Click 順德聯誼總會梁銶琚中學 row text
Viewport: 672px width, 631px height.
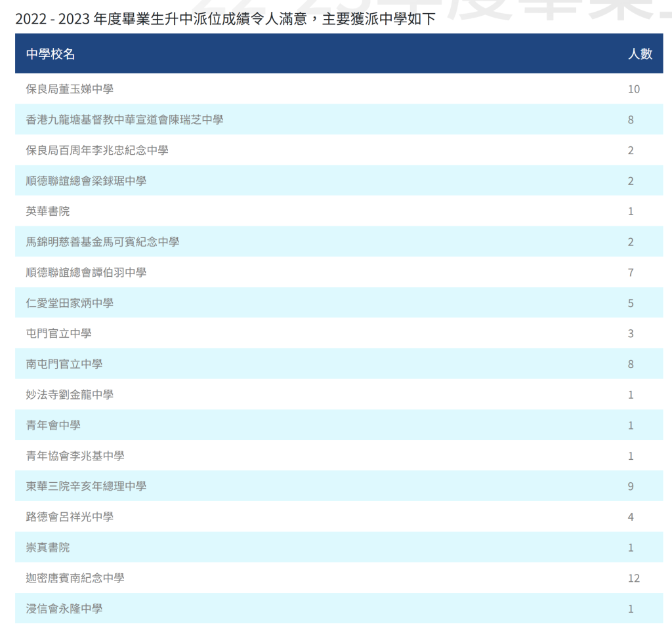[86, 181]
